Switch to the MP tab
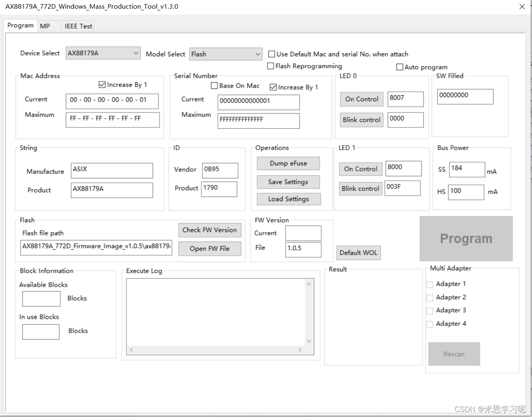The image size is (532, 417). click(x=49, y=26)
